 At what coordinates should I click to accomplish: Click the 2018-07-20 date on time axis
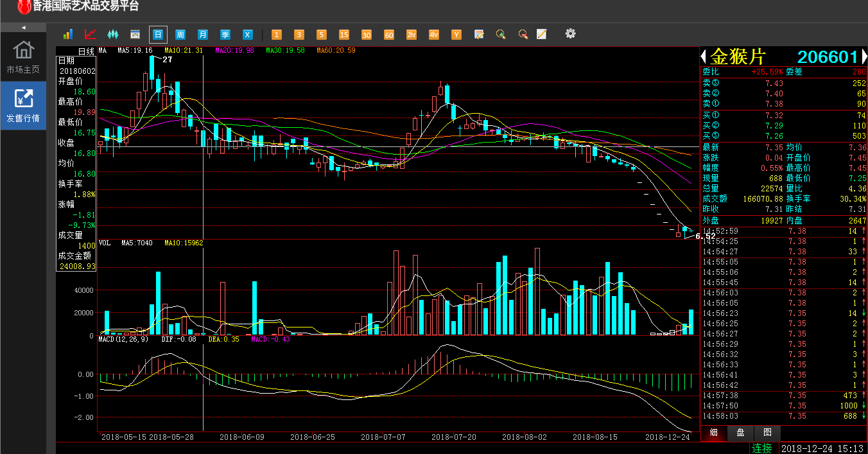[454, 437]
